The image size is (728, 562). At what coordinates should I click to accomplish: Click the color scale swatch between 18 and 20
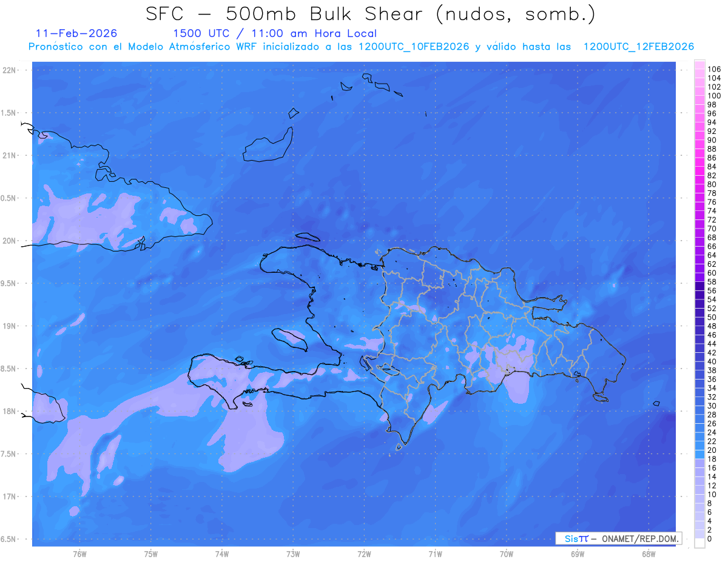point(699,455)
